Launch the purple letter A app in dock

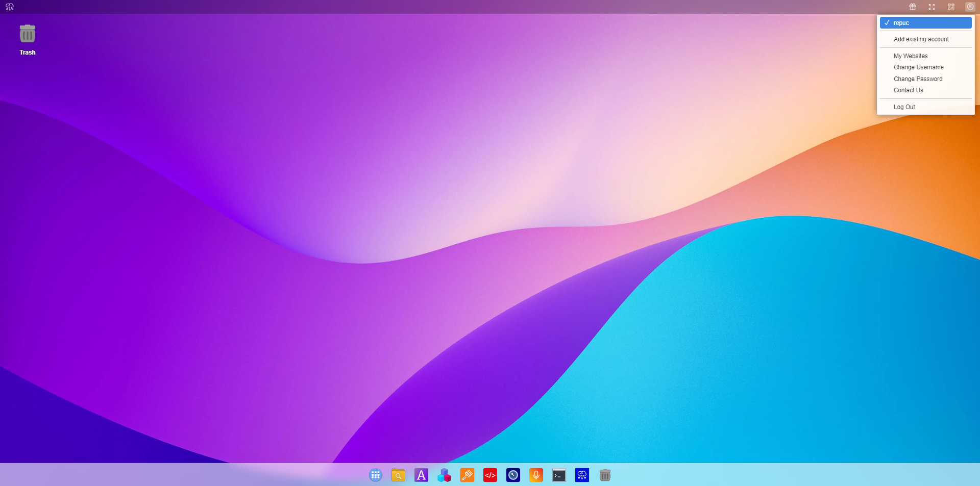421,475
